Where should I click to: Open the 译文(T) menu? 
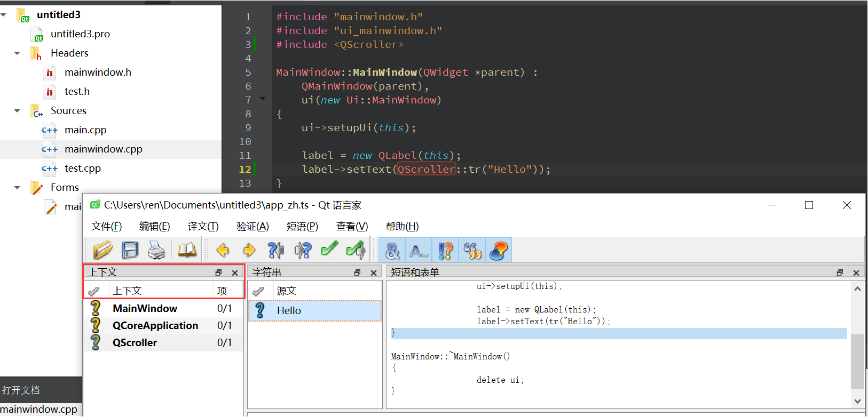pos(203,227)
